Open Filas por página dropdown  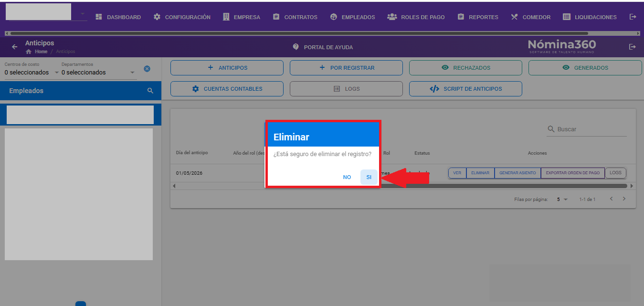[562, 200]
